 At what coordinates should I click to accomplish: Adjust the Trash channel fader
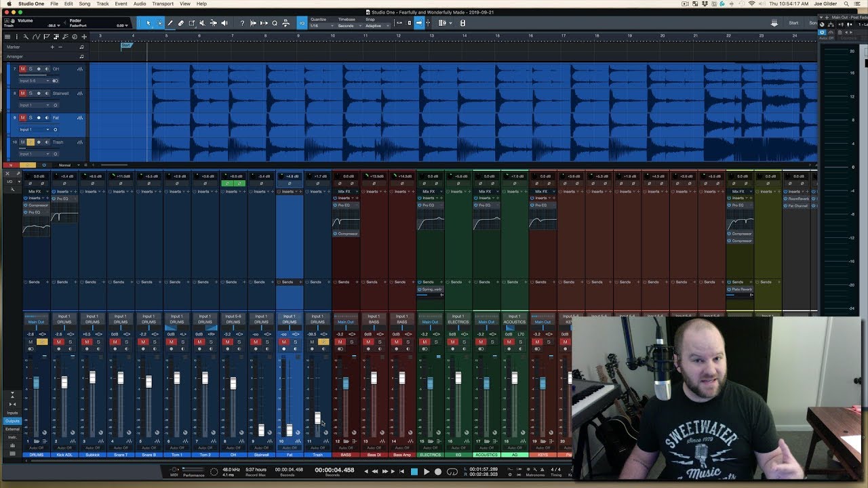[x=317, y=418]
